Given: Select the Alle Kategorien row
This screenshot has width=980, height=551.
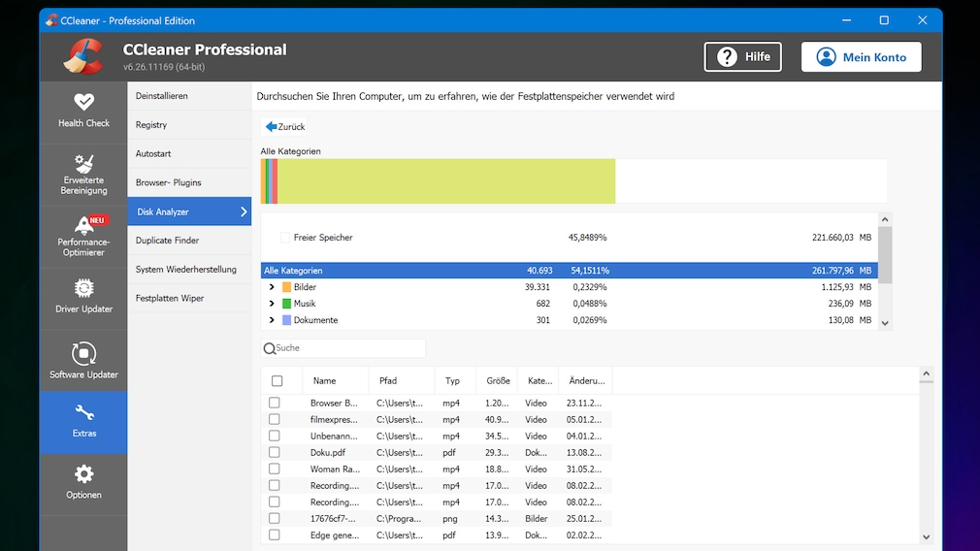Looking at the screenshot, I should [x=570, y=271].
